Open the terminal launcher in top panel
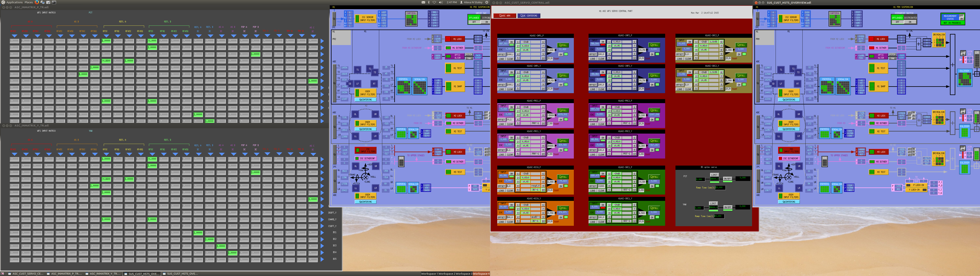This screenshot has width=980, height=276. tap(54, 2)
